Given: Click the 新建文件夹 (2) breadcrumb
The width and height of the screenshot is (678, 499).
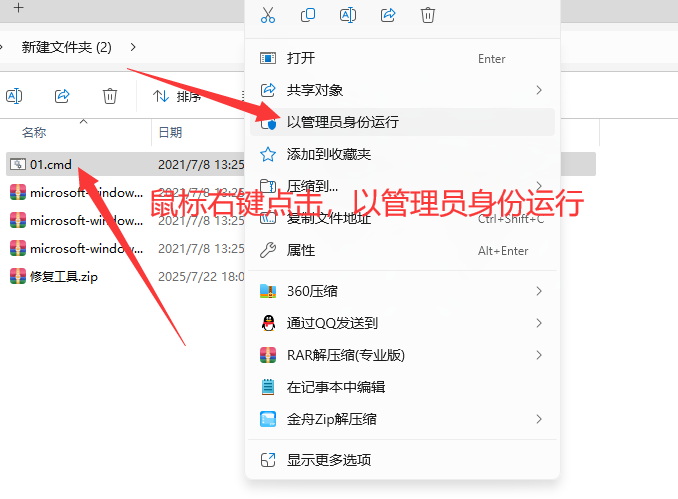Looking at the screenshot, I should [x=67, y=47].
